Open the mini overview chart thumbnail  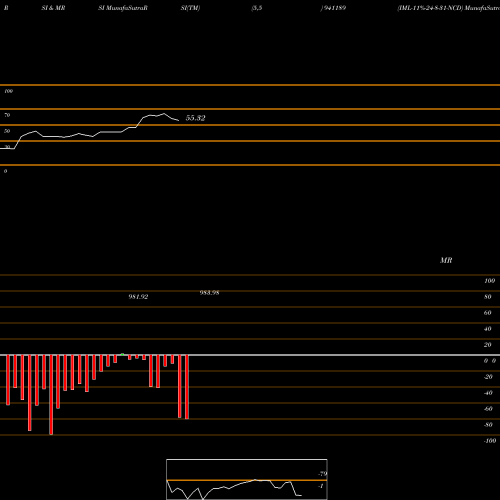coord(247,479)
